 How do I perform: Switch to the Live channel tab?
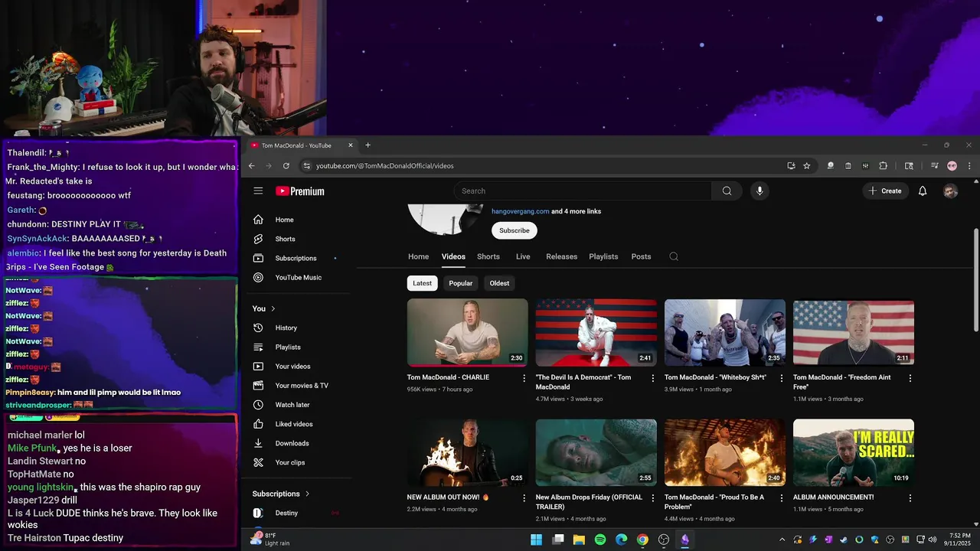(x=523, y=256)
